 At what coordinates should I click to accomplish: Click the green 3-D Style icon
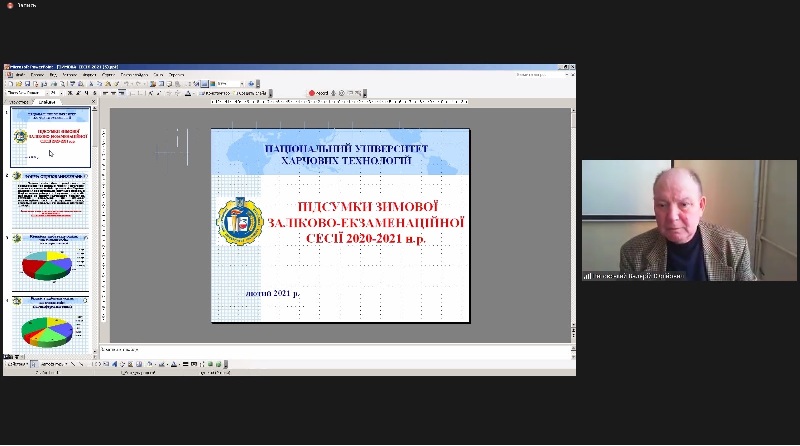[x=218, y=364]
